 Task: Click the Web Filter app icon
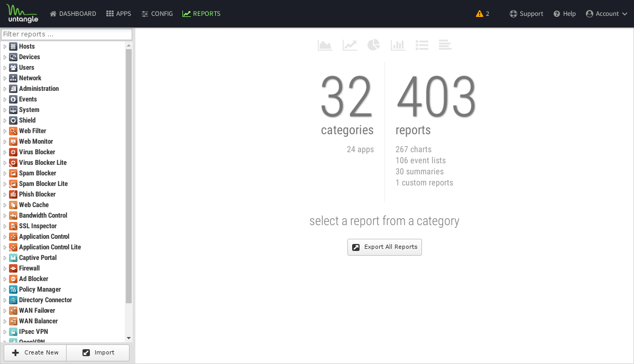point(13,131)
